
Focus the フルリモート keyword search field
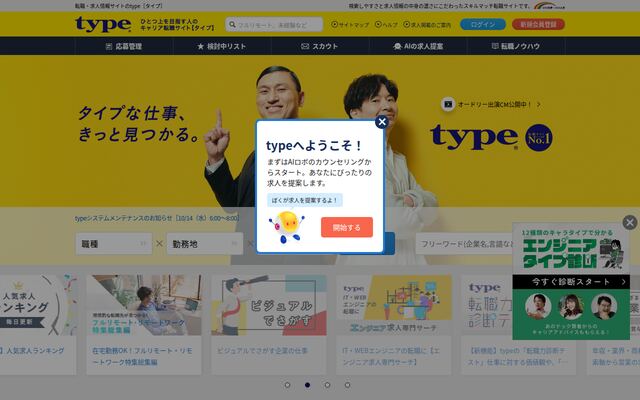(x=274, y=24)
